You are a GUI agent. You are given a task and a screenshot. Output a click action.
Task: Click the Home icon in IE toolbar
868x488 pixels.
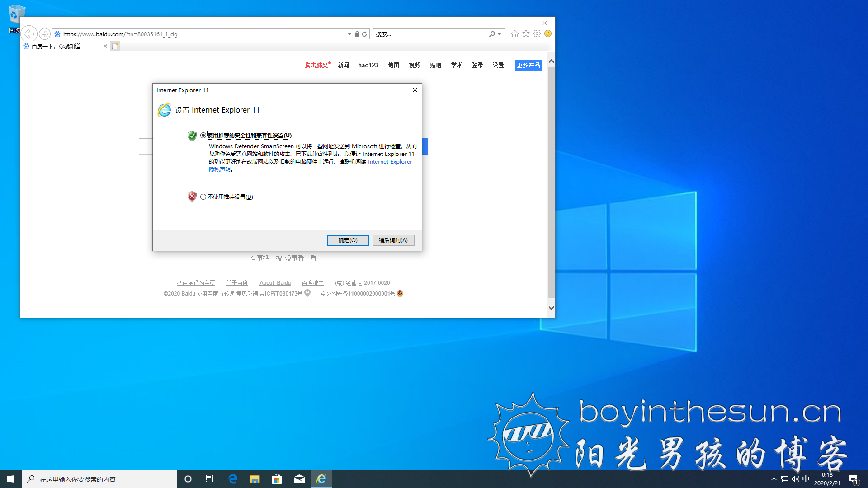[x=514, y=34]
